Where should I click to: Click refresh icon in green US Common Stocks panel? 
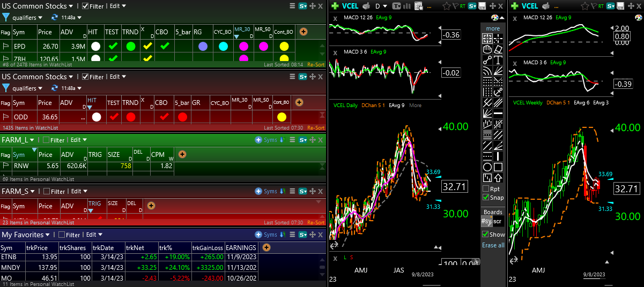(55, 17)
